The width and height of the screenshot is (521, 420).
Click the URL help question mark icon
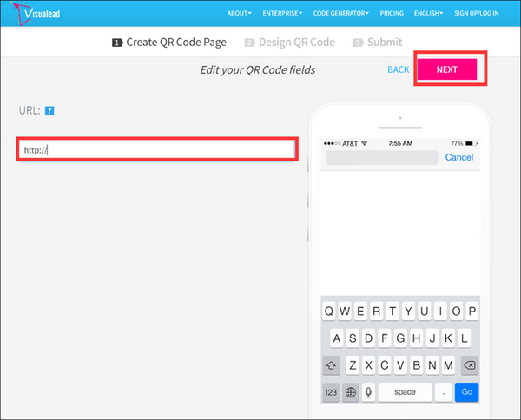50,110
